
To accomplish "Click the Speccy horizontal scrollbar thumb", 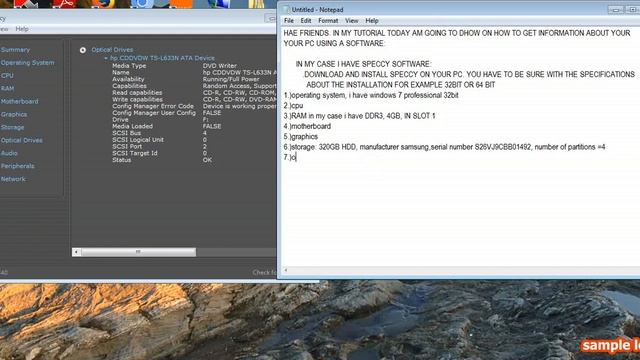I will coord(138,252).
